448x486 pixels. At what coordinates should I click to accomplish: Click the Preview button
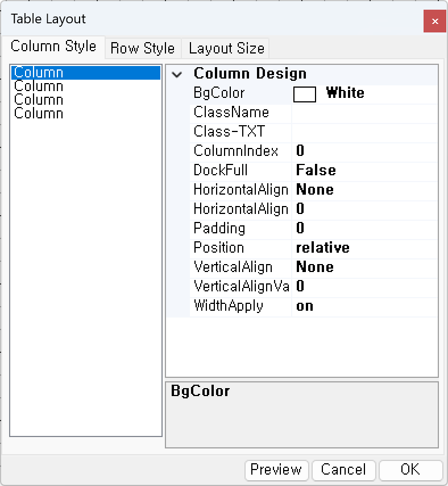click(x=276, y=470)
